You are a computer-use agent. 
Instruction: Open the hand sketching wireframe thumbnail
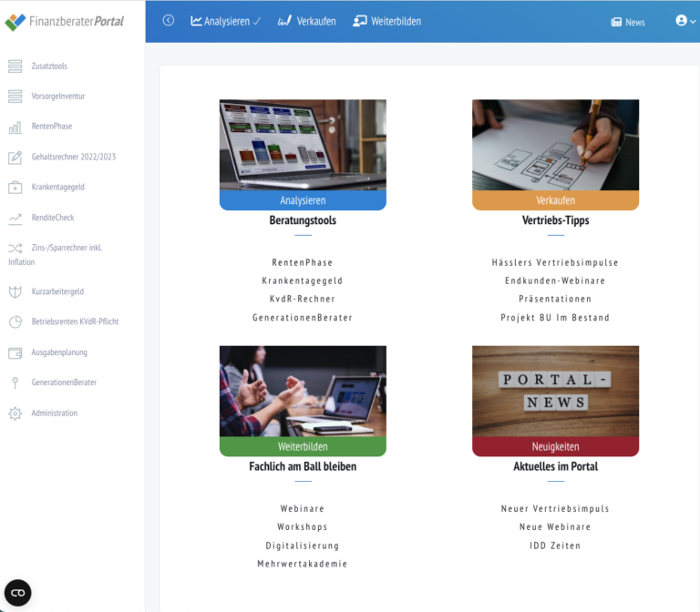[555, 145]
